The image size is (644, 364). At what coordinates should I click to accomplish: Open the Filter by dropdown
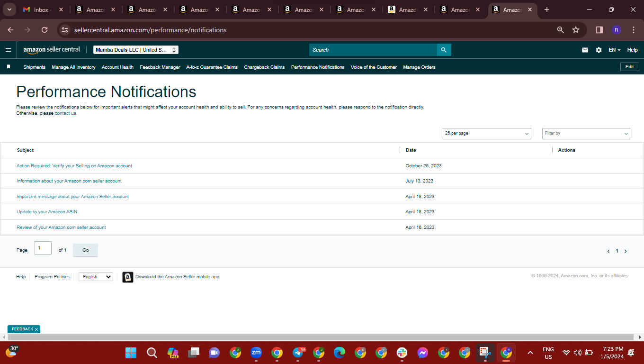point(586,134)
